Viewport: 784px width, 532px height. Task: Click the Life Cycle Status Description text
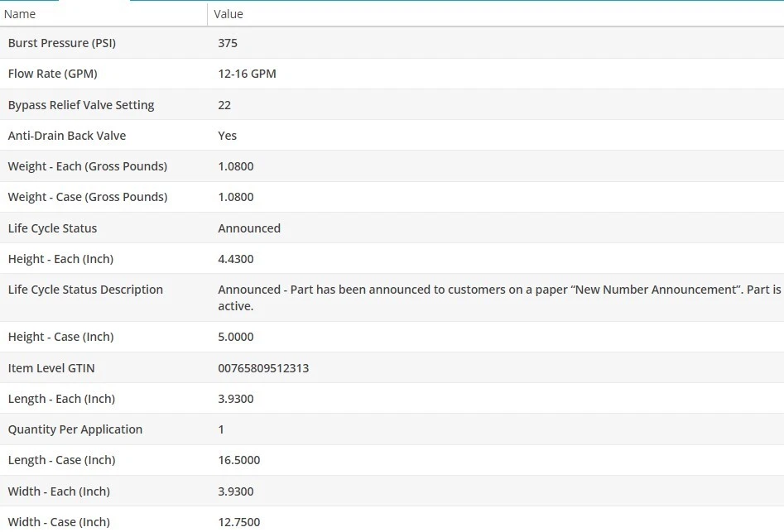[499, 298]
